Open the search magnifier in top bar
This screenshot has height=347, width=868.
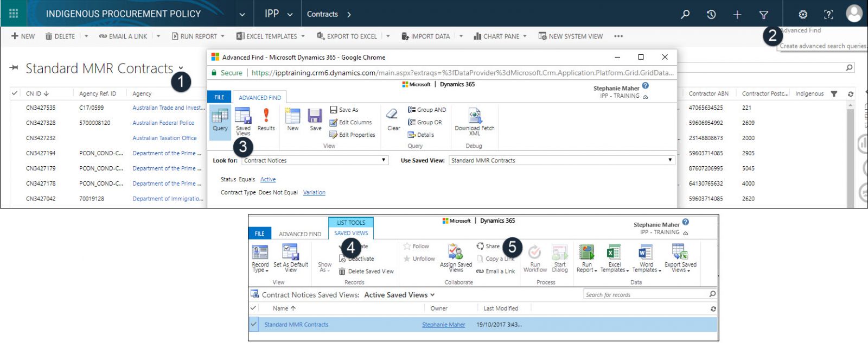686,14
